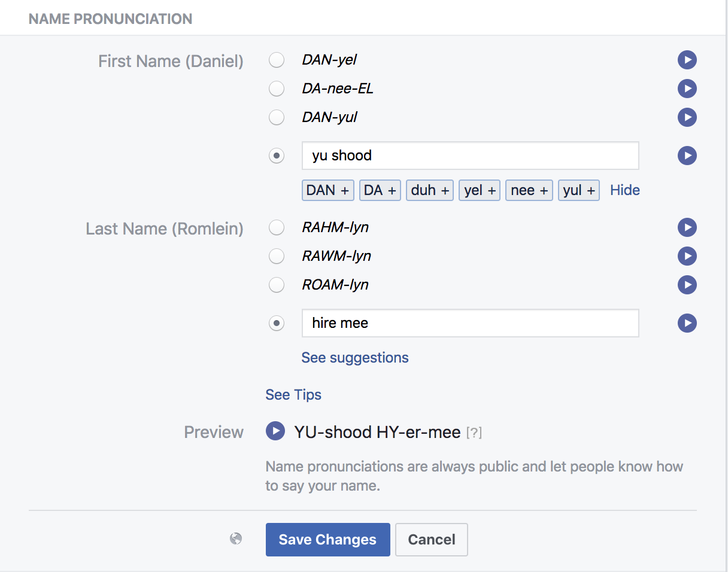Image resolution: width=728 pixels, height=572 pixels.
Task: Play the ROAM-lyn pronunciation audio
Action: (687, 285)
